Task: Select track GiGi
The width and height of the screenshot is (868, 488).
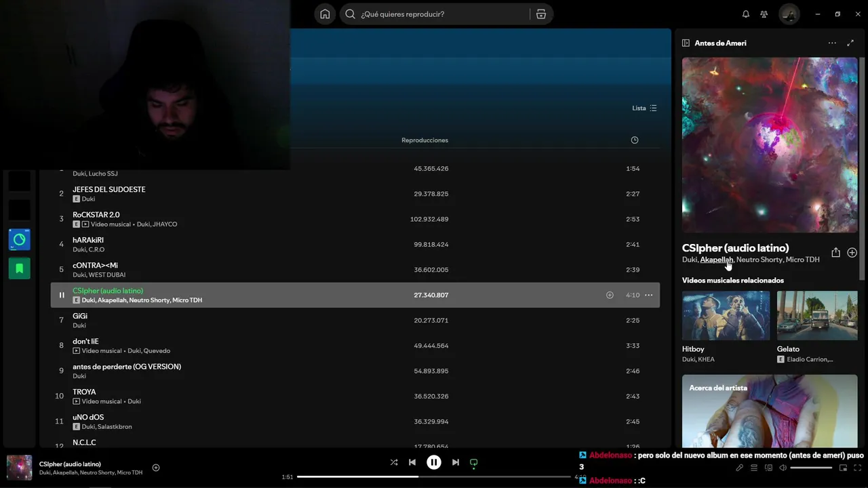Action: point(80,316)
